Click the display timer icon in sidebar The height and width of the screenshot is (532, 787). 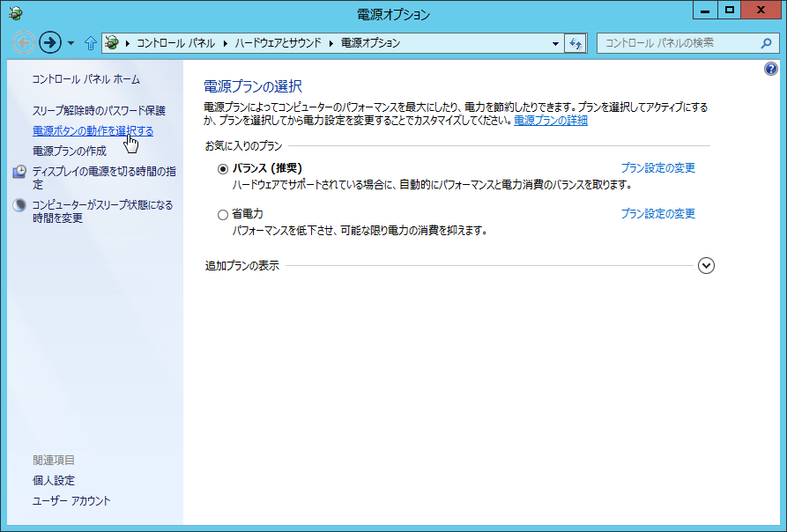click(19, 172)
